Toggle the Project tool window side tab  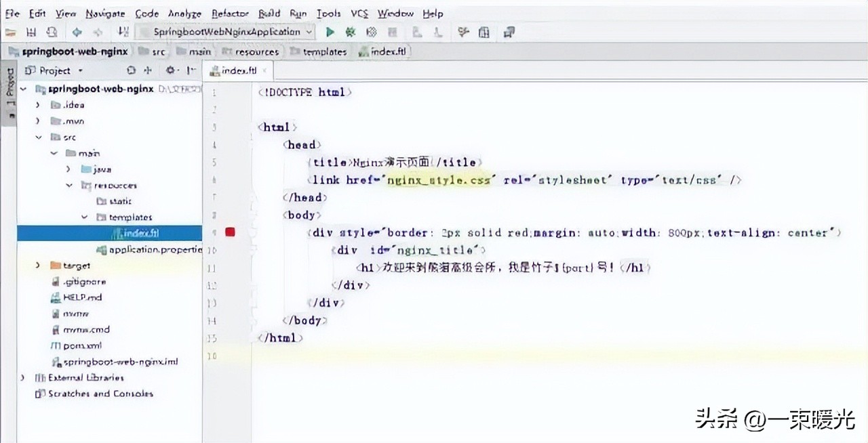9,92
